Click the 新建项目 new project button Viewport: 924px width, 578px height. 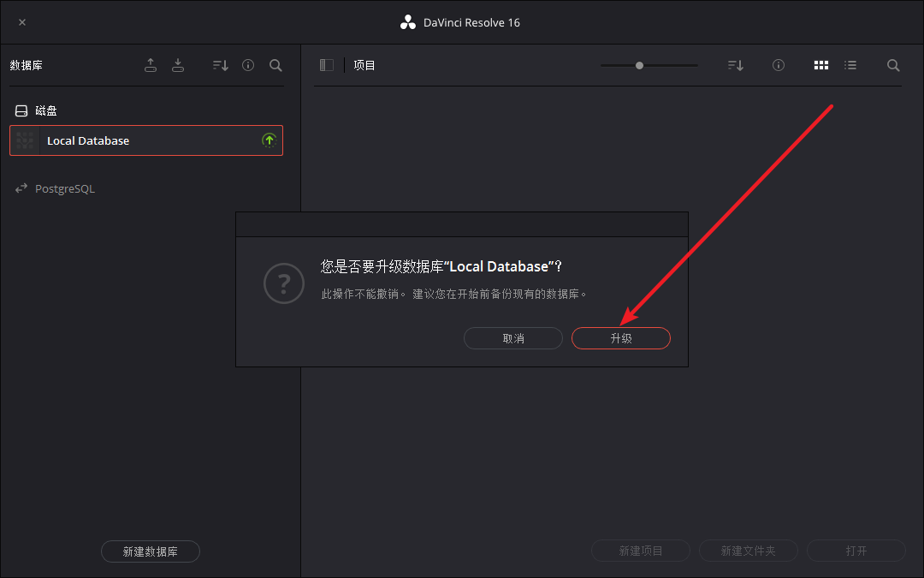tap(641, 551)
